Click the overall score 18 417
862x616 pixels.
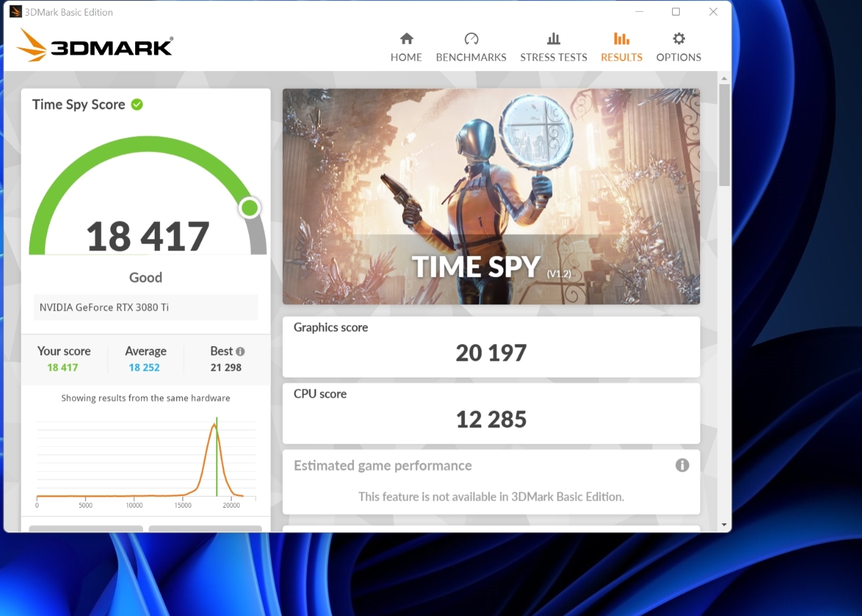[x=148, y=236]
